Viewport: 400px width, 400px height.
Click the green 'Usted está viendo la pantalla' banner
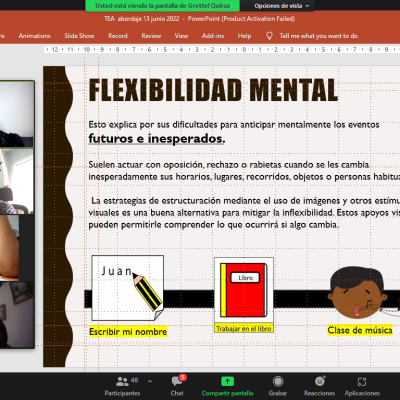(x=162, y=6)
